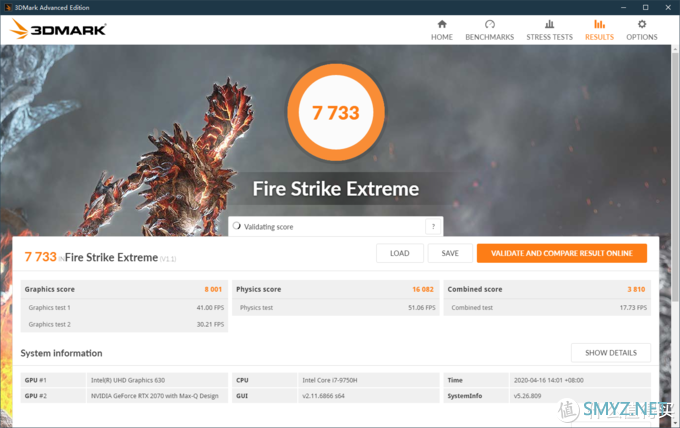
Task: Go to the Home section
Action: pos(442,29)
